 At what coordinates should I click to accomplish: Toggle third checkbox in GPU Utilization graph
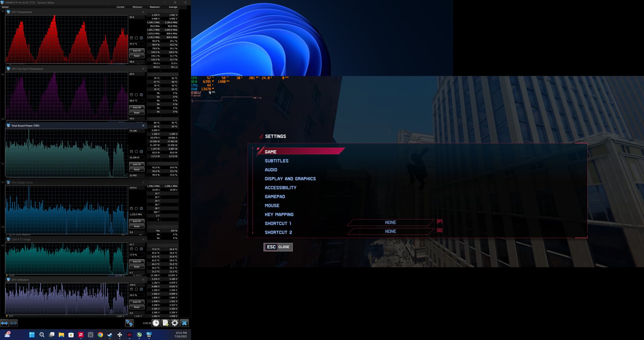click(141, 289)
